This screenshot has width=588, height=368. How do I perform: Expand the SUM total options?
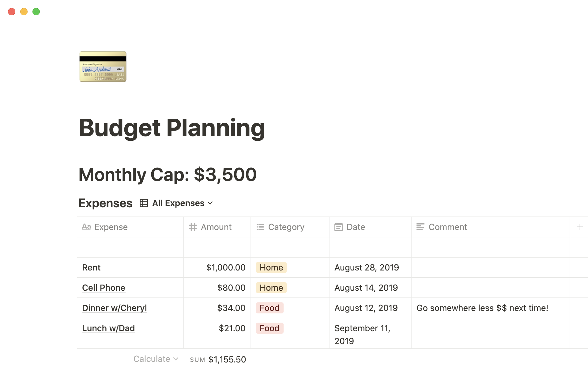(216, 359)
